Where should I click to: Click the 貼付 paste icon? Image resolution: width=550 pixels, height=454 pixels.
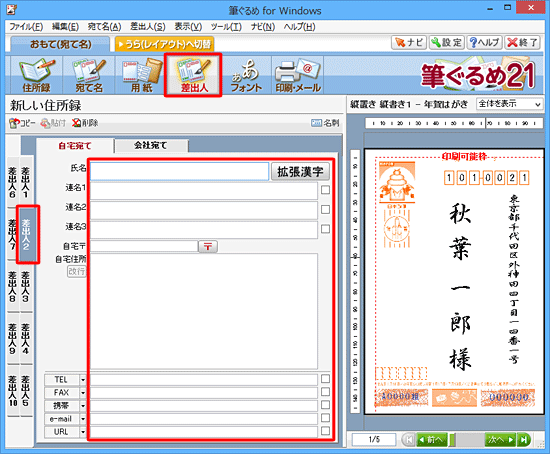click(53, 123)
